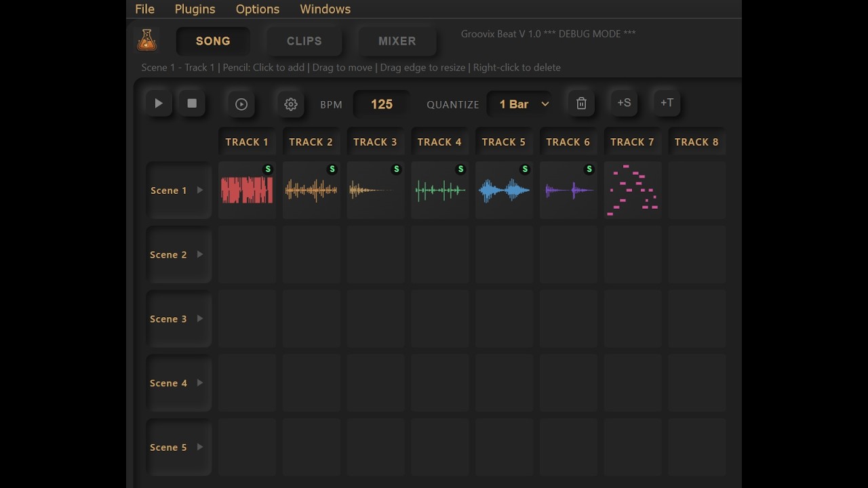Image resolution: width=868 pixels, height=488 pixels.
Task: Click the TRACK 8 header
Action: (696, 142)
